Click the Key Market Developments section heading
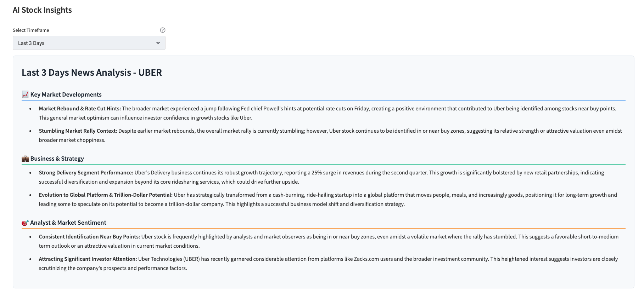 tap(66, 94)
